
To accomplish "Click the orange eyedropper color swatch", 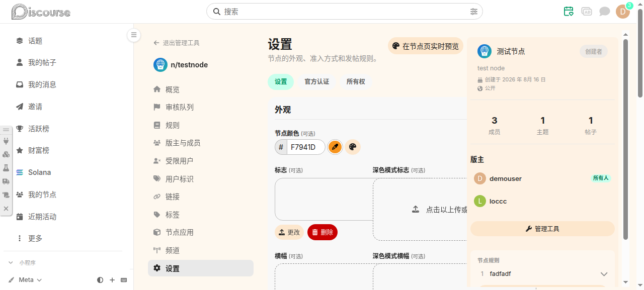I will point(335,147).
